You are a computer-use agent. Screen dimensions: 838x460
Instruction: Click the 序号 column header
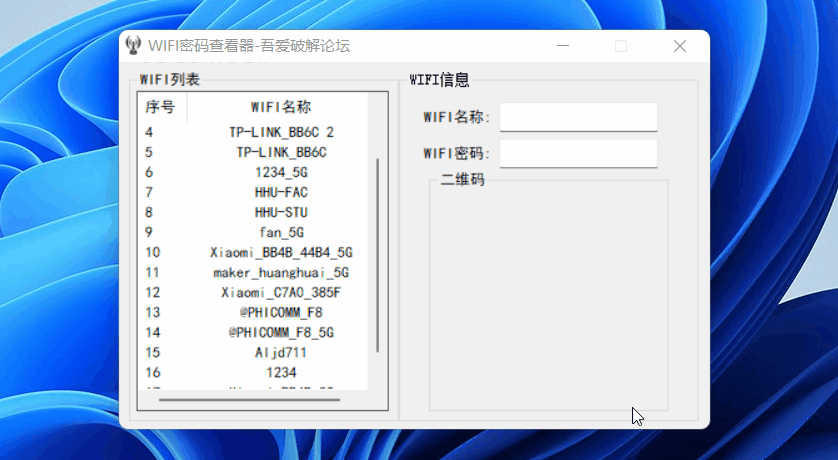(161, 107)
